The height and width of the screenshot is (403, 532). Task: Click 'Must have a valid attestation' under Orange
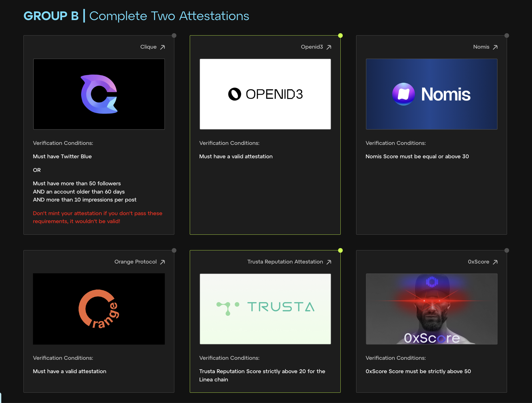[70, 371]
